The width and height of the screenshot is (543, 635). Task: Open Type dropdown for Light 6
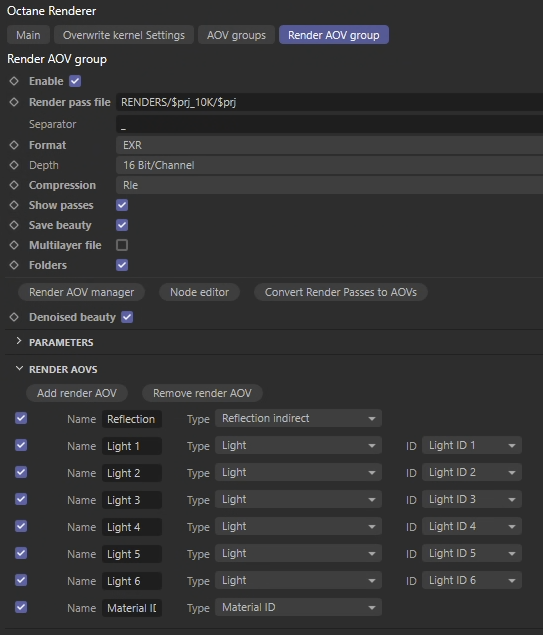pos(298,580)
